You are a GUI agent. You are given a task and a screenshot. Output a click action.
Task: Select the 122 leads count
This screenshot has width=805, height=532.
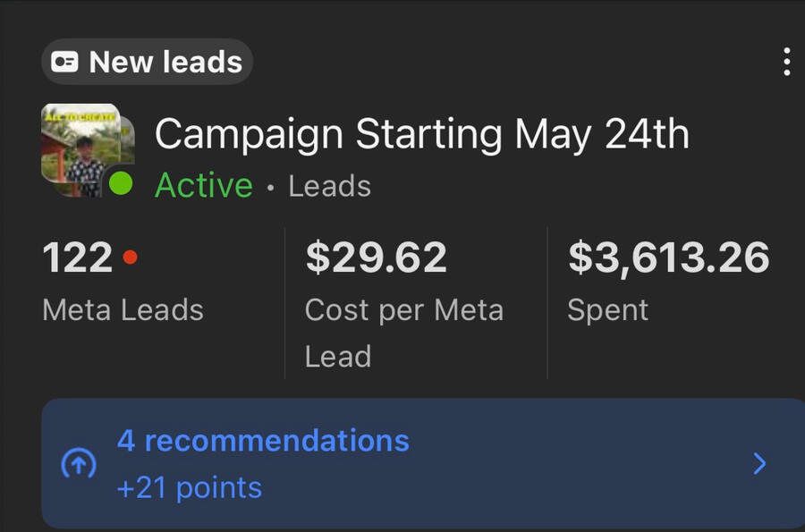point(77,258)
